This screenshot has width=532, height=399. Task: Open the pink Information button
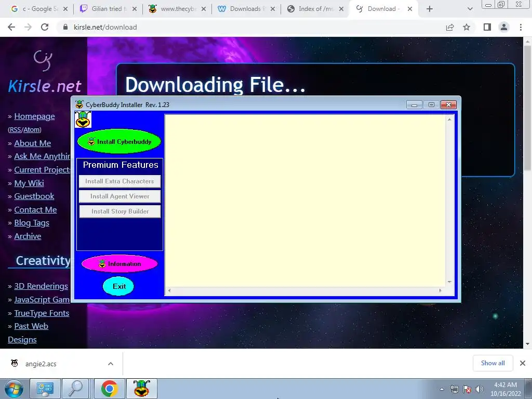click(119, 263)
